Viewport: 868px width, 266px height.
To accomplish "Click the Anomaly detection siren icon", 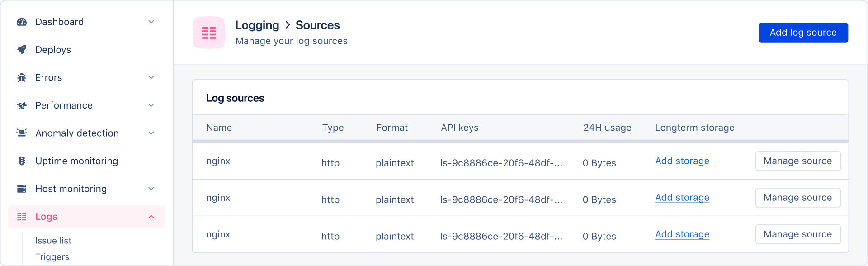I will (22, 133).
